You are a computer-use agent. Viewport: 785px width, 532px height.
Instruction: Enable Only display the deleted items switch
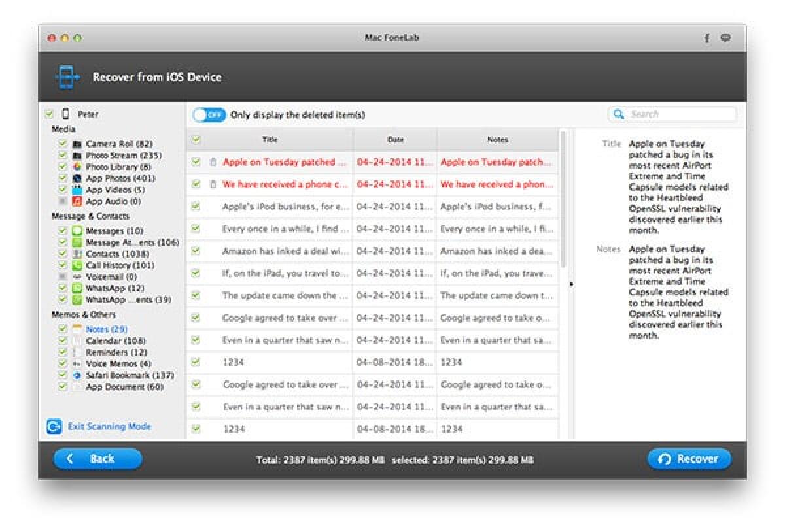209,114
